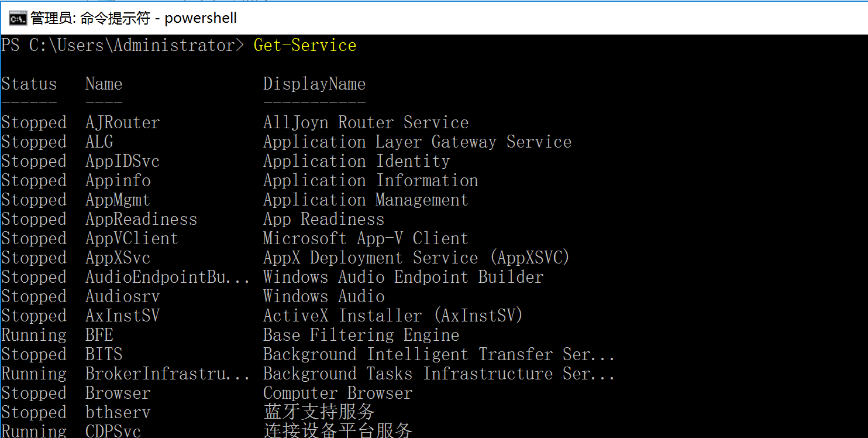Click the AppIDSvc service name
This screenshot has height=438, width=868.
click(x=122, y=162)
